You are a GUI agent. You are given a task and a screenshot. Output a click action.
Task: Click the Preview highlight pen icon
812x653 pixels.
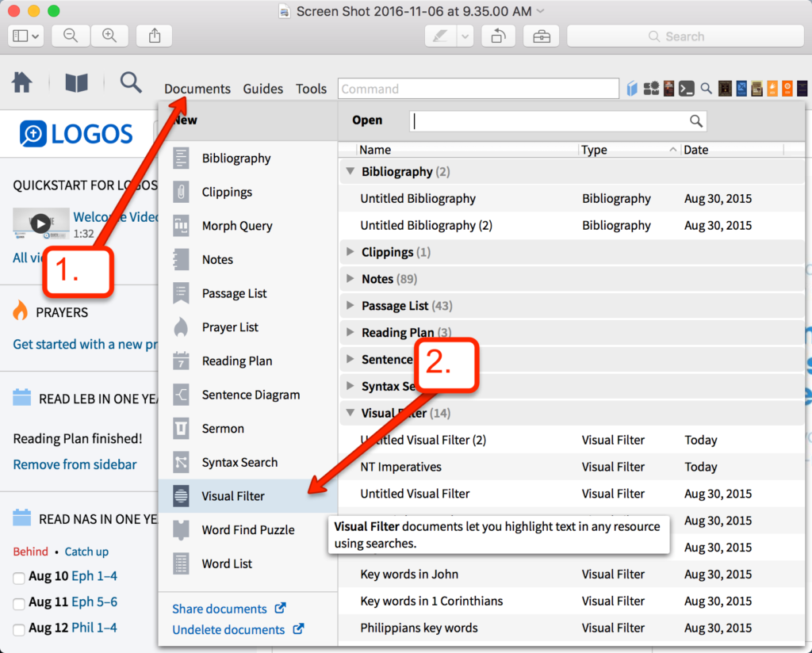pyautogui.click(x=441, y=36)
